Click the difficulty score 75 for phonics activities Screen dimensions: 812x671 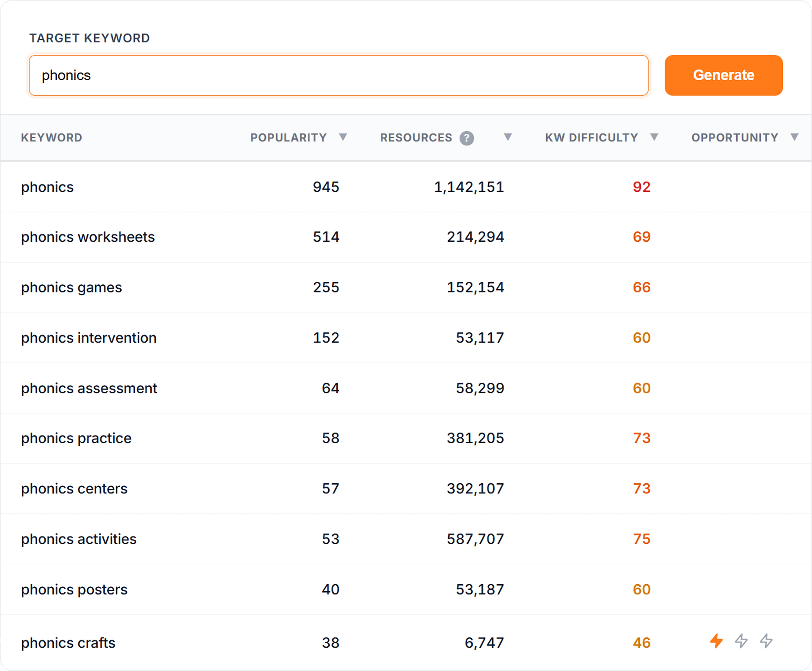(x=642, y=538)
